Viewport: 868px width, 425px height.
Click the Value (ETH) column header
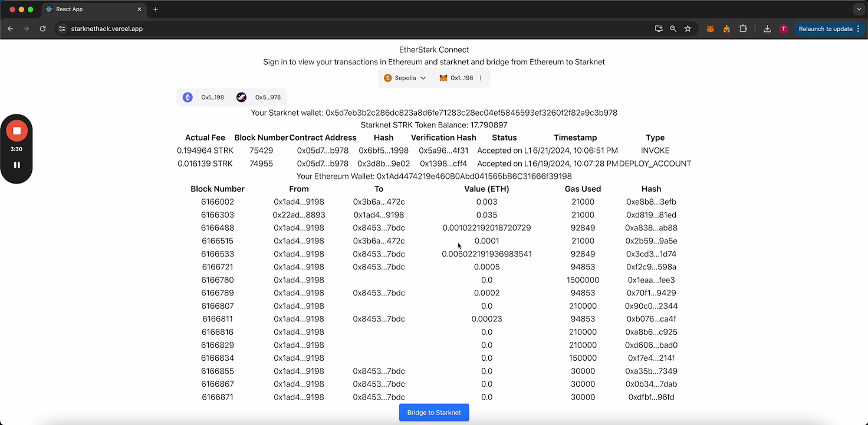[486, 189]
